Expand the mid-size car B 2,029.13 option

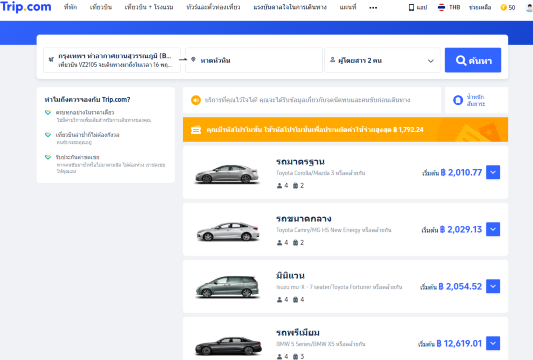[x=493, y=229]
